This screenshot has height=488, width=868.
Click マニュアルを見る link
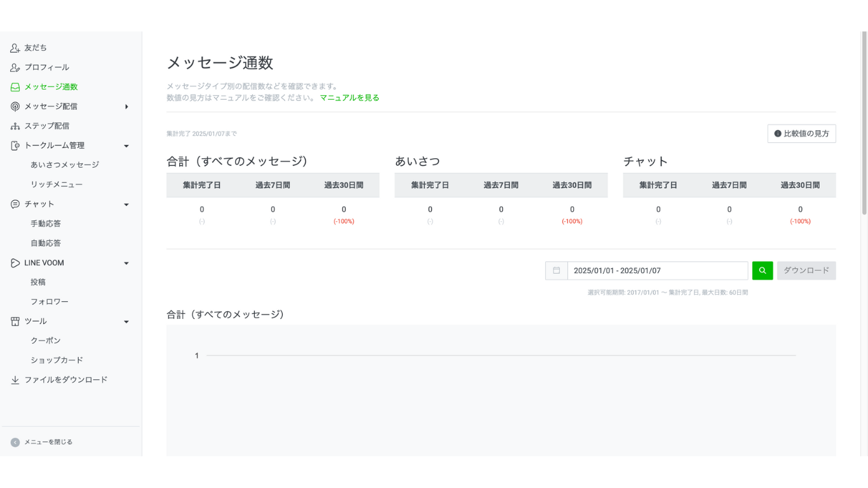[349, 98]
